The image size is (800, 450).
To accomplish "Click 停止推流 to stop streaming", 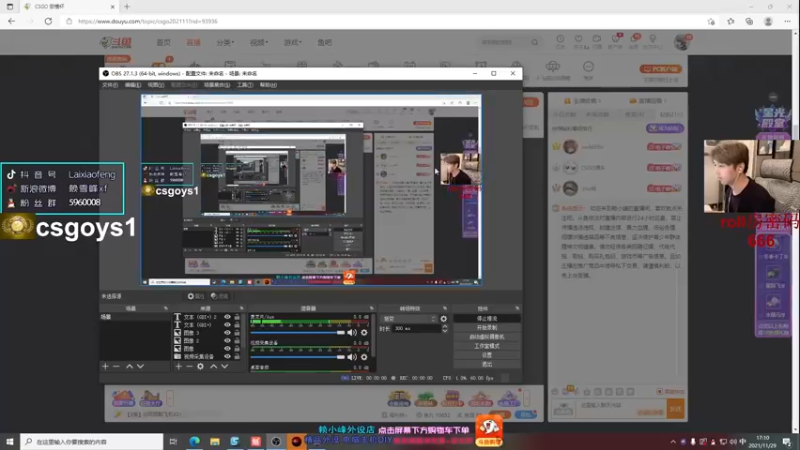I will (x=487, y=318).
